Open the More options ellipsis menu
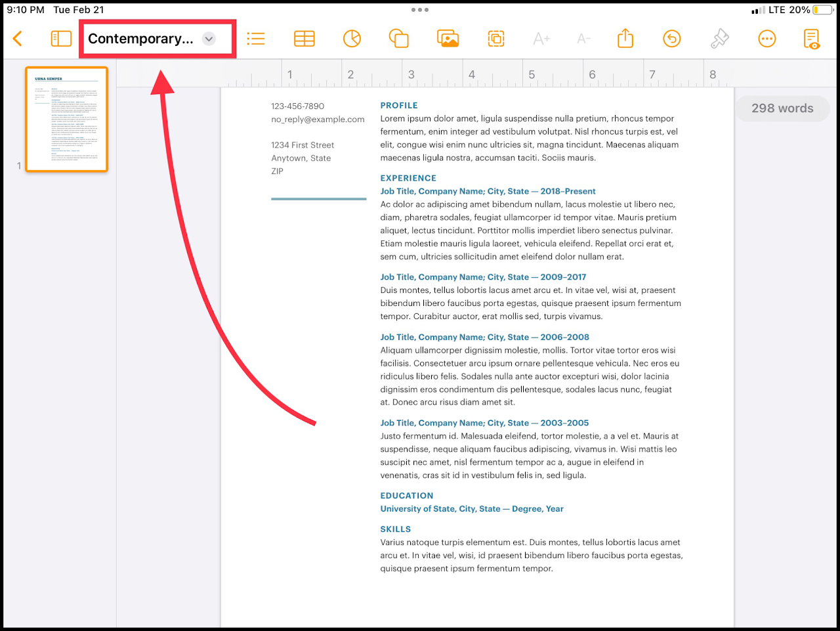Image resolution: width=840 pixels, height=631 pixels. coord(766,39)
